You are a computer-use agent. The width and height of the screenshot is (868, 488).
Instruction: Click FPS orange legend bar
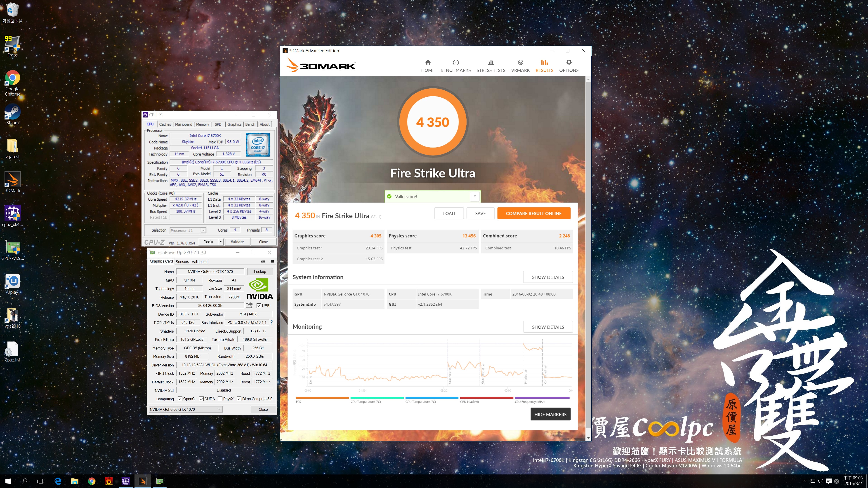[x=322, y=398]
